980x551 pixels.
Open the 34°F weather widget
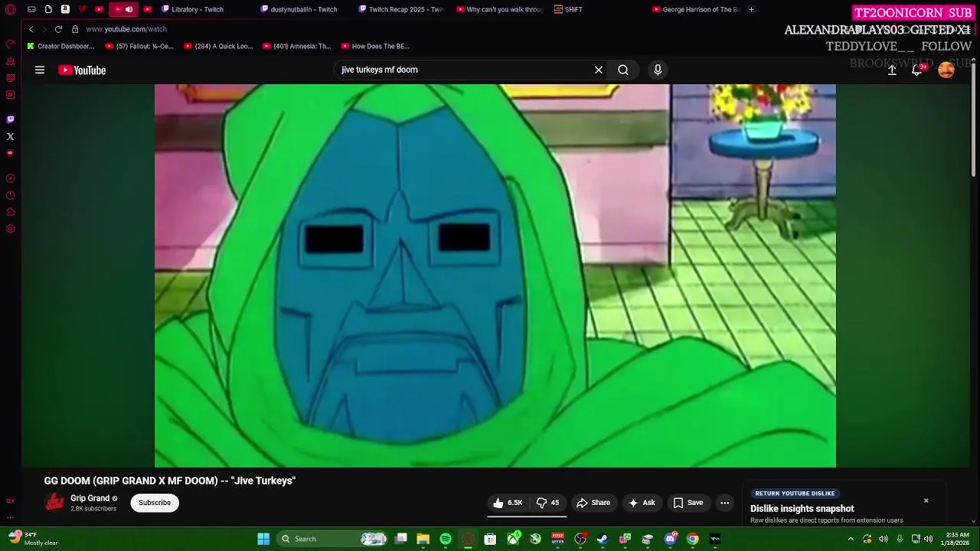pos(32,539)
